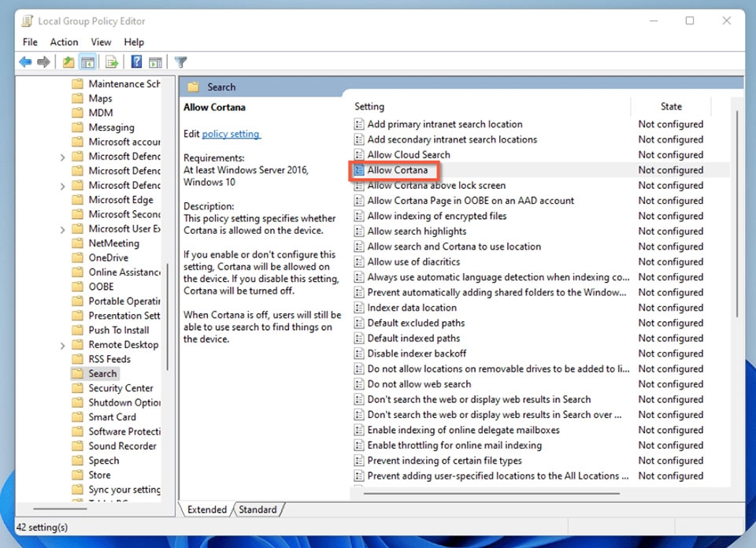
Task: Toggle the Show/Hide action pane icon
Action: [155, 61]
